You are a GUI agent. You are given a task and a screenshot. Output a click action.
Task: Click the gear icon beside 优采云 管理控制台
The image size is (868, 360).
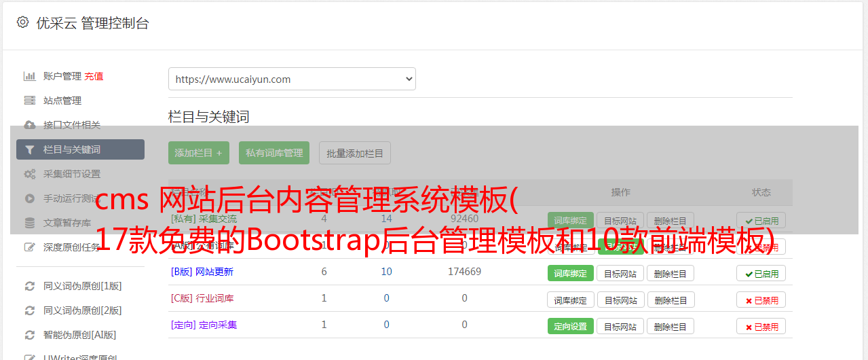(23, 22)
